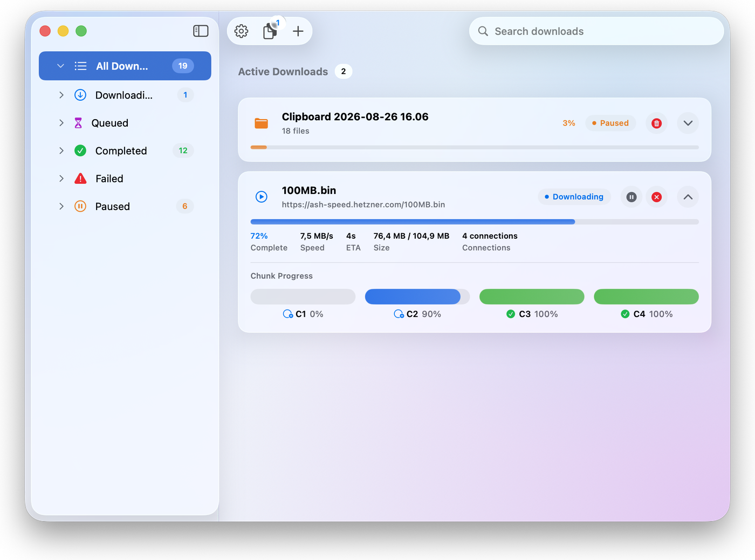The image size is (755, 560).
Task: Collapse the All Downloads sidebar group
Action: [x=60, y=66]
